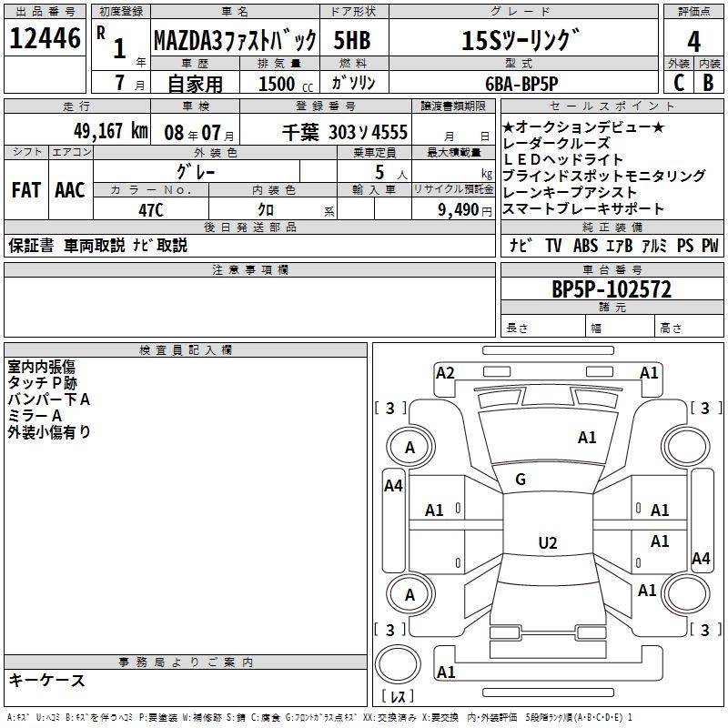Viewport: 728px width, 728px height.
Task: Click G windshield chip mark
Action: pyautogui.click(x=521, y=480)
